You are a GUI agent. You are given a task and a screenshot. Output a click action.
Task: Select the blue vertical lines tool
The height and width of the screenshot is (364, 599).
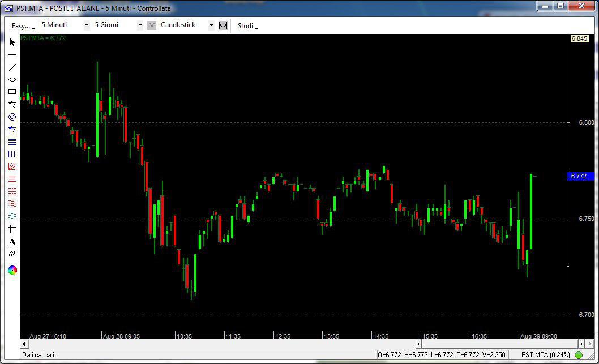(12, 155)
